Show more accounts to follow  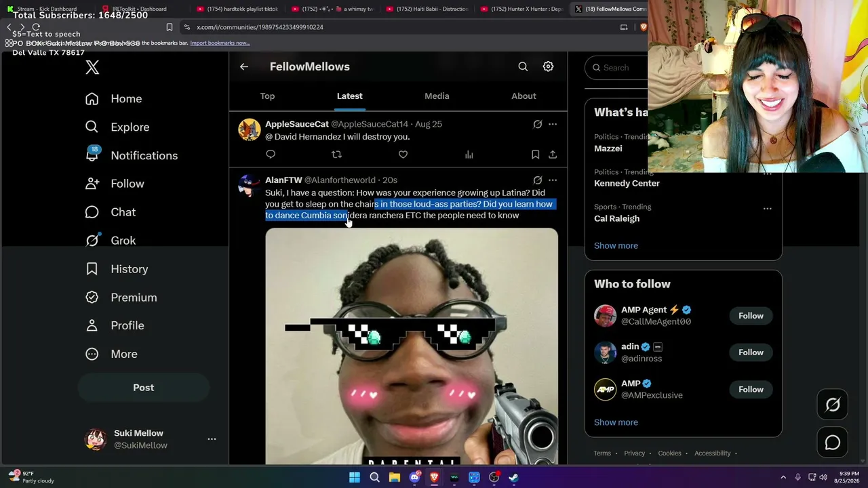pyautogui.click(x=616, y=422)
